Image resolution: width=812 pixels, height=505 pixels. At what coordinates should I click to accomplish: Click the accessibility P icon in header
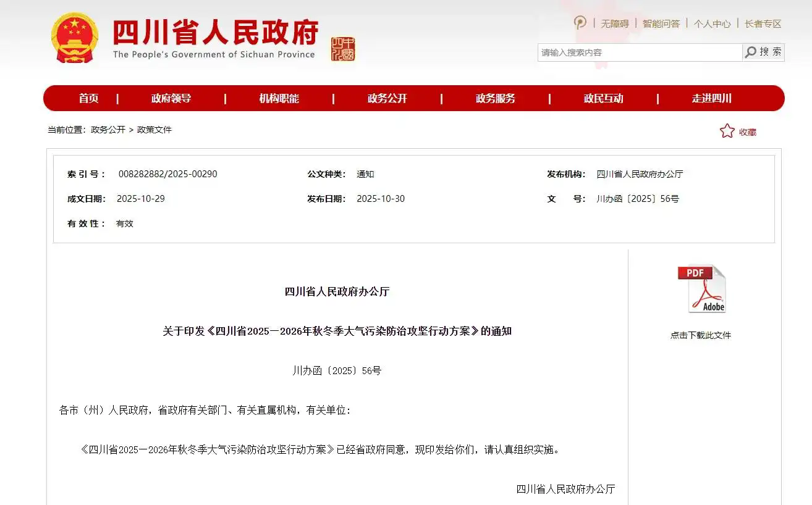(x=580, y=23)
